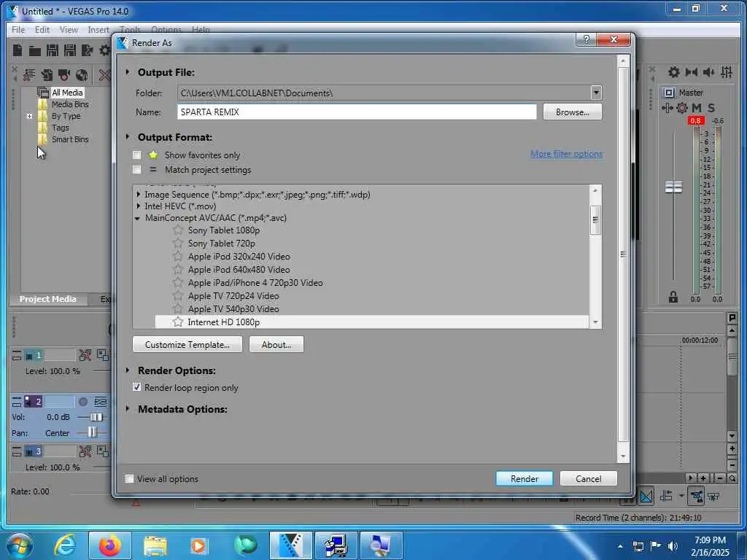Click help question mark in Render As dialog
747x560 pixels.
click(x=586, y=39)
